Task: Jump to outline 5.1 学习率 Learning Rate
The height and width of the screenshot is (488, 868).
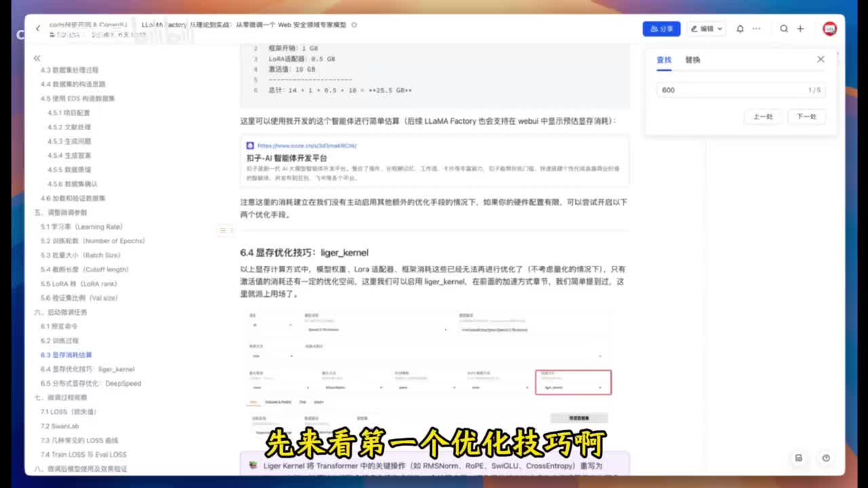Action: point(81,226)
